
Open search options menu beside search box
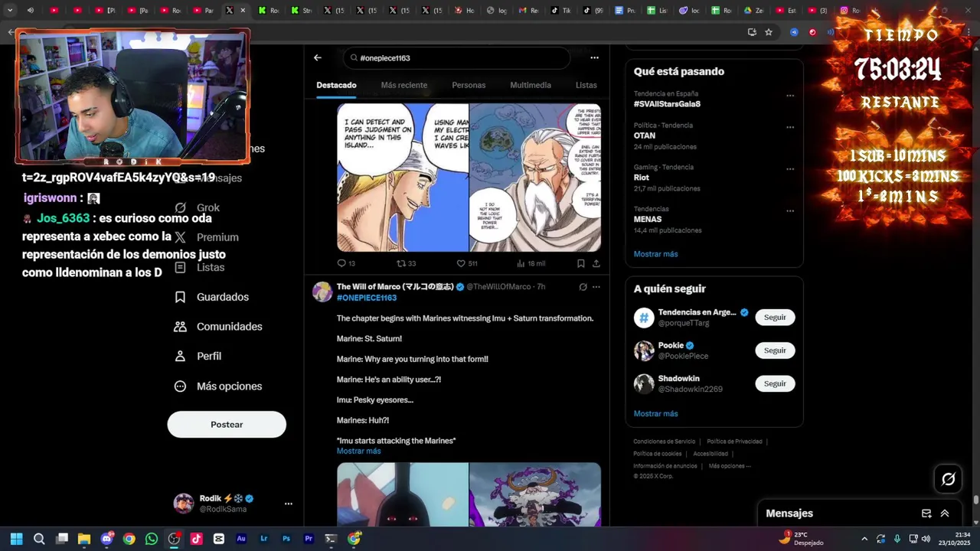(594, 57)
